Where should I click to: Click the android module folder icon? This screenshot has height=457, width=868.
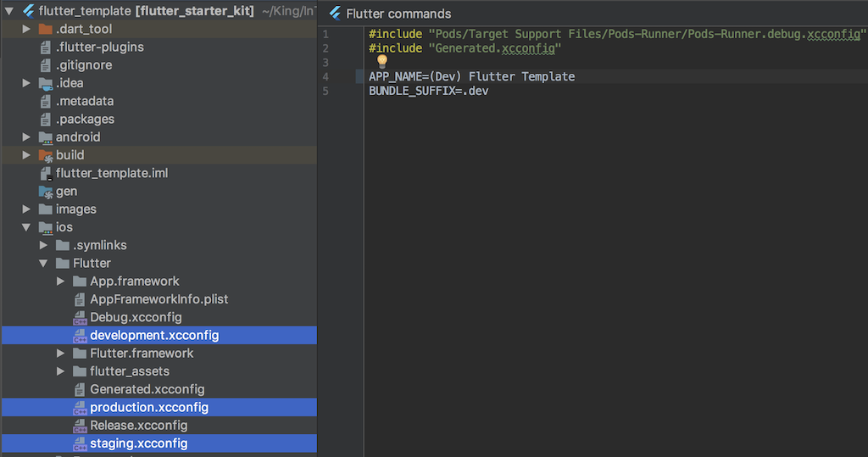coord(46,137)
